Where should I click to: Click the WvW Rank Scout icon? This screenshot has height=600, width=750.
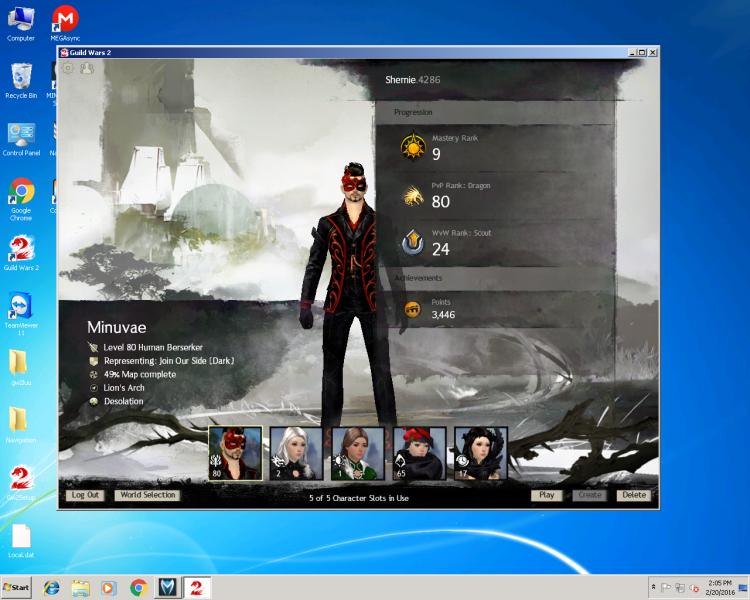413,243
